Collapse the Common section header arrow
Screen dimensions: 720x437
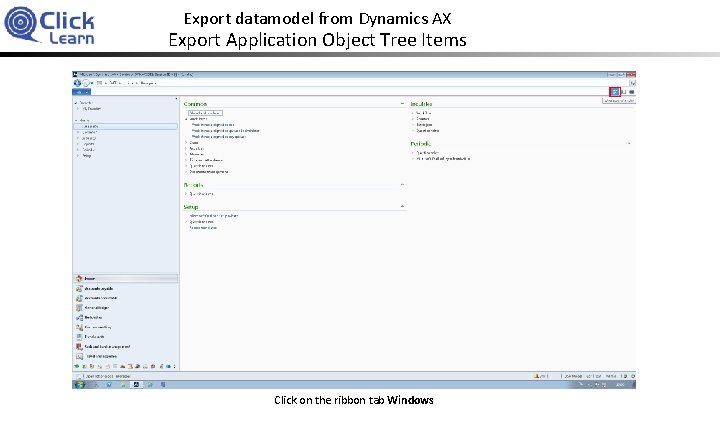tap(402, 104)
